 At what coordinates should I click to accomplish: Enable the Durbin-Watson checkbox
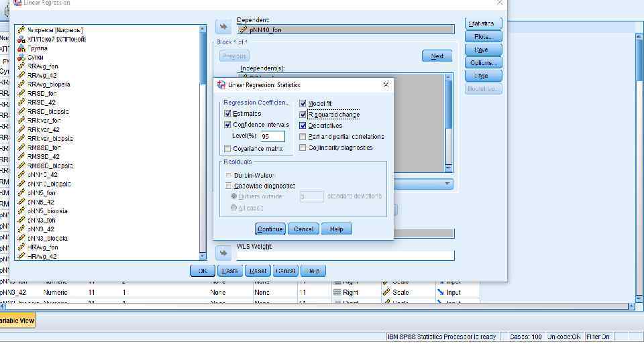(x=229, y=175)
